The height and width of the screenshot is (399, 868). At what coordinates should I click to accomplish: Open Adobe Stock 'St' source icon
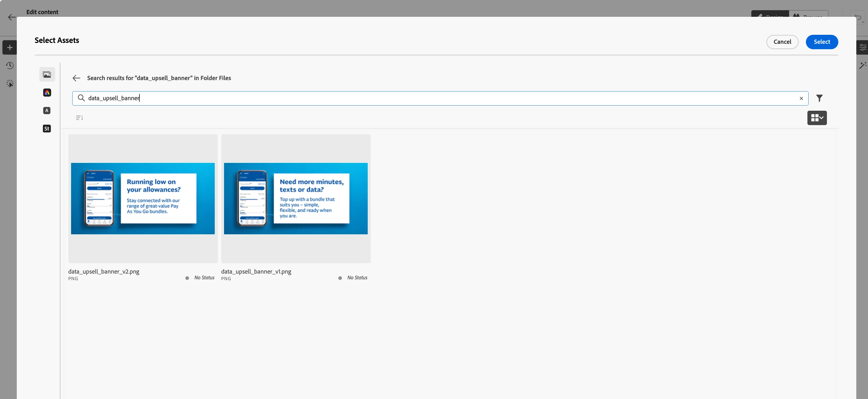click(x=47, y=128)
